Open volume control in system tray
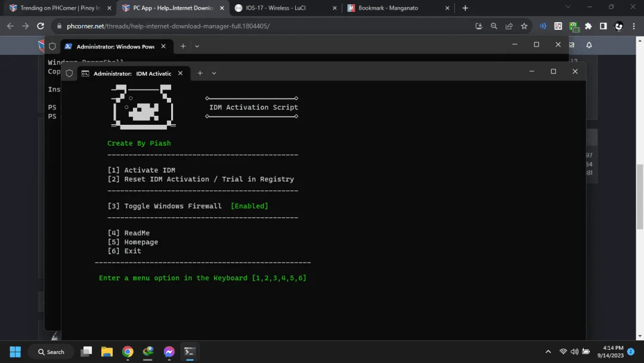644x363 pixels. tap(574, 352)
